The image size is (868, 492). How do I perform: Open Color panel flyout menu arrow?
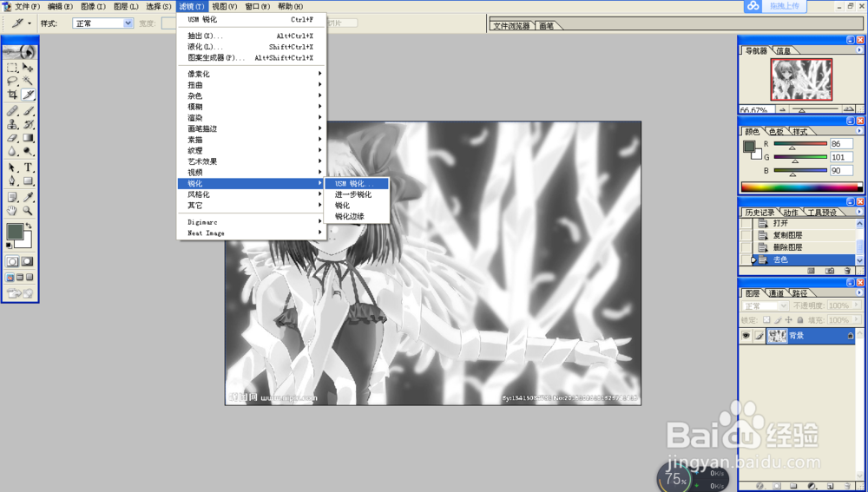pos(859,131)
